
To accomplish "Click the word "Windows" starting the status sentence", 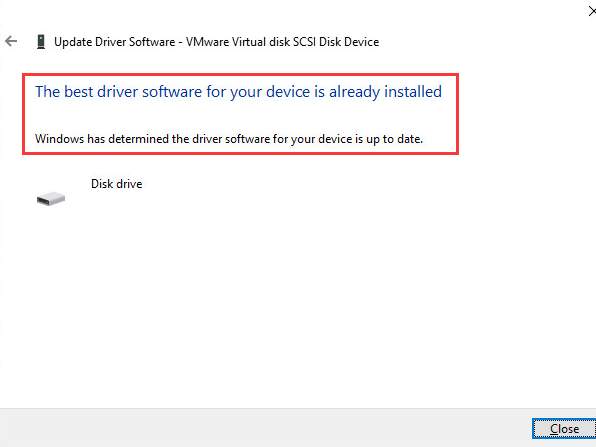I will tap(59, 139).
